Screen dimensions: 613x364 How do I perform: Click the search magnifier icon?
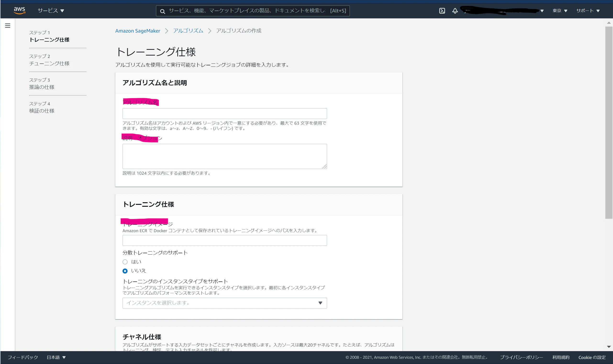pyautogui.click(x=162, y=11)
